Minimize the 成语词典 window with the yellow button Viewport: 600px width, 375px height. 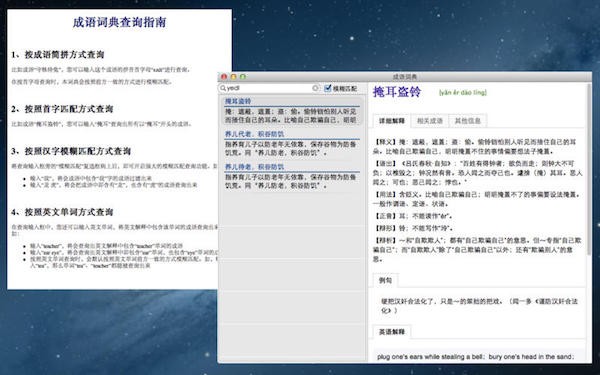[233, 77]
